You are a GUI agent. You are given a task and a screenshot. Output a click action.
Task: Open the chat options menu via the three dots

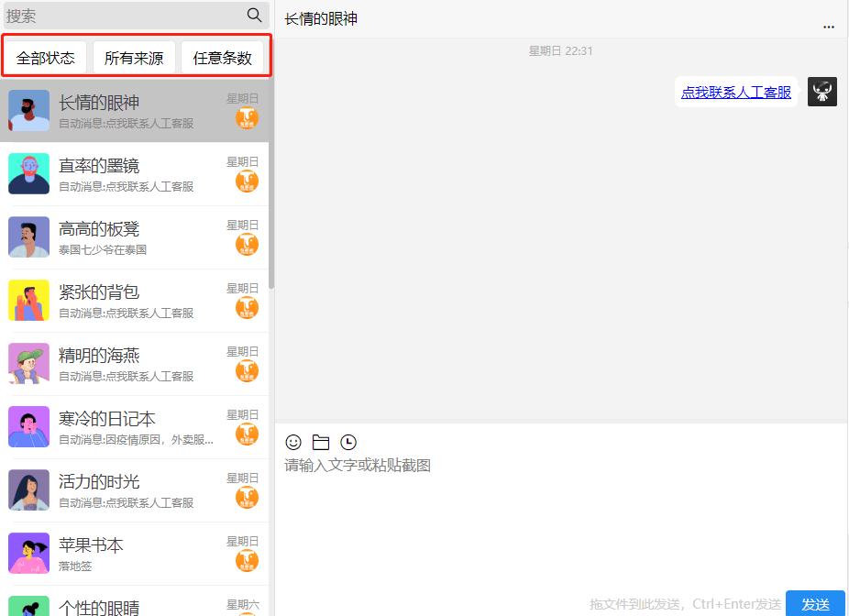(x=829, y=27)
